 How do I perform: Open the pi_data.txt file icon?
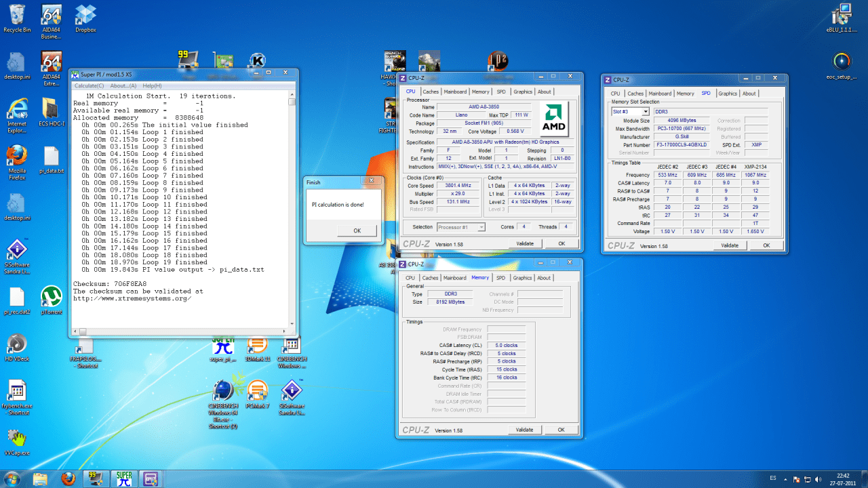coord(52,161)
